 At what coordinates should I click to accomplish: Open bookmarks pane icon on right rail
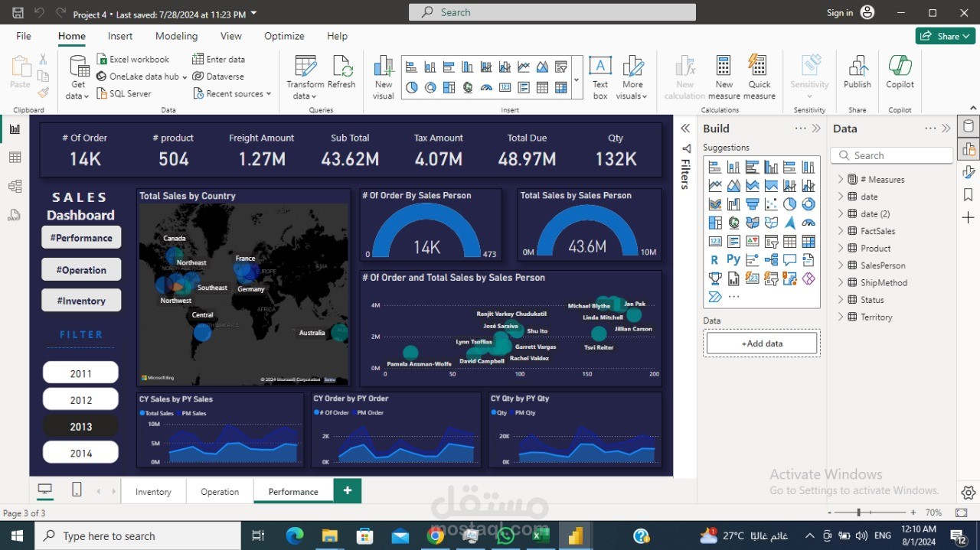click(x=969, y=195)
